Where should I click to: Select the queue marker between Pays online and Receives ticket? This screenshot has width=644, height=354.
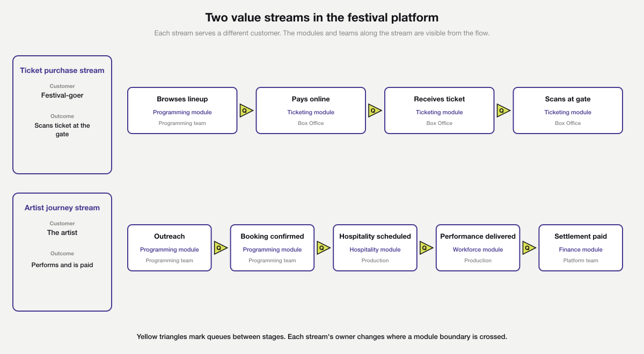click(x=374, y=110)
